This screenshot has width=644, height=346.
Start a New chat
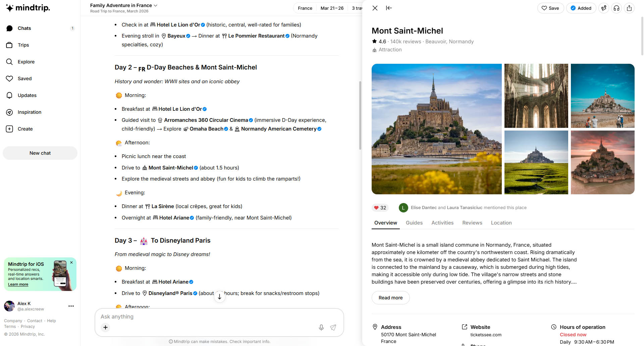point(40,153)
